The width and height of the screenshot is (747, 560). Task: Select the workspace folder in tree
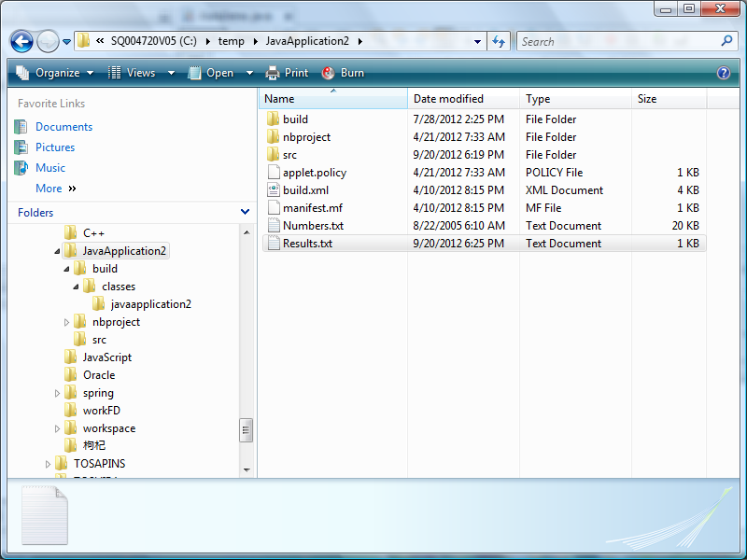(108, 428)
